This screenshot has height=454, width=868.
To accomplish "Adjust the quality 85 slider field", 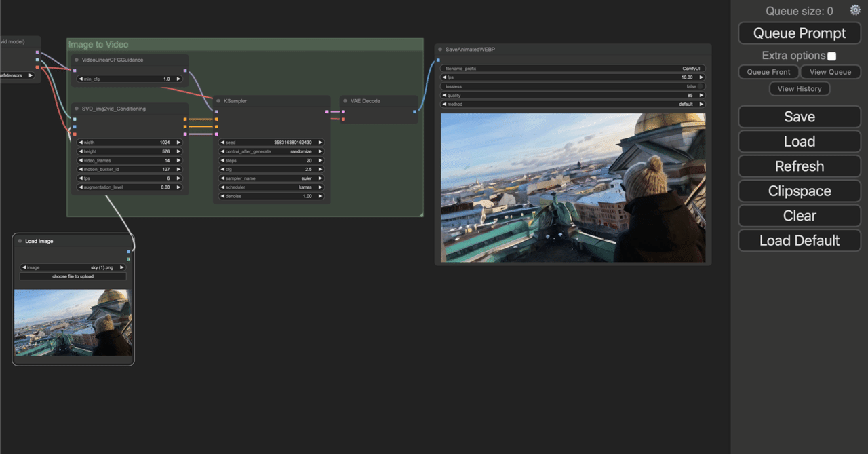I will [x=573, y=95].
